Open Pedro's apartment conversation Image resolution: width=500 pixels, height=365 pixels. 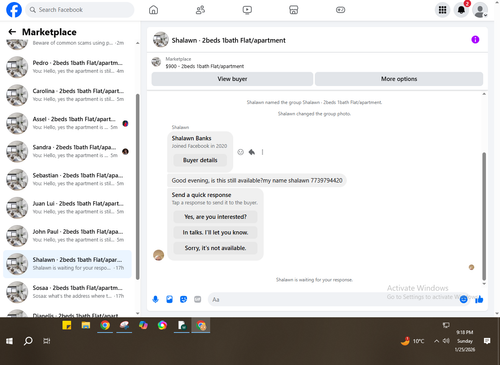tap(68, 67)
